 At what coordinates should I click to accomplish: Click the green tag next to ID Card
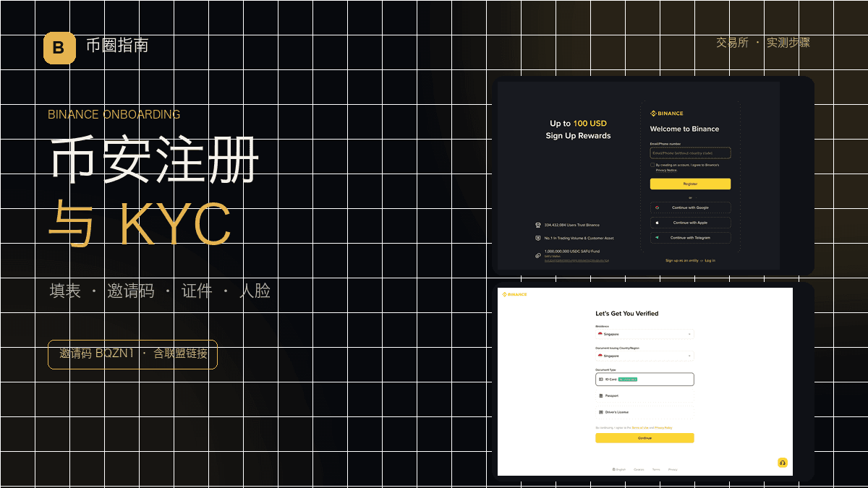[x=628, y=380]
